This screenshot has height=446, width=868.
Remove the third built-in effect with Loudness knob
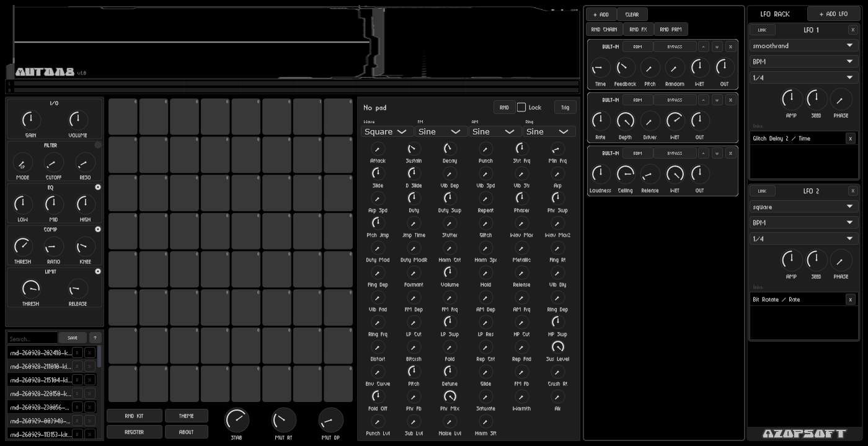(730, 153)
